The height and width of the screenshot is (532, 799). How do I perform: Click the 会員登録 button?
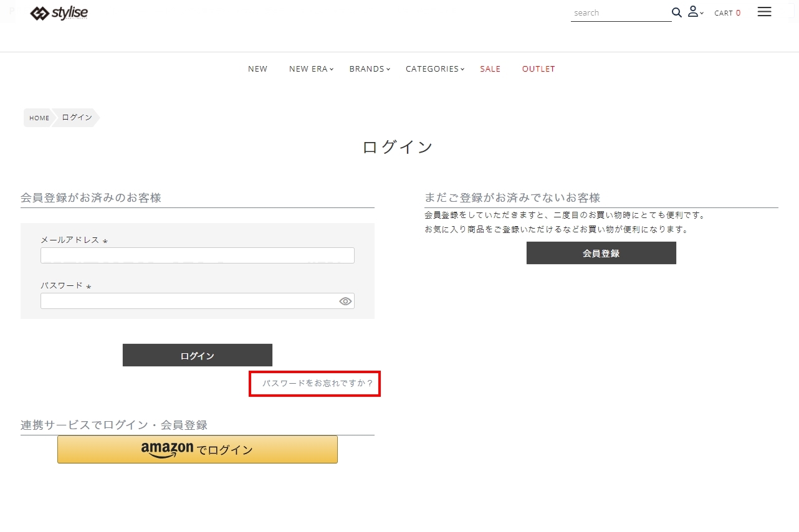(601, 254)
